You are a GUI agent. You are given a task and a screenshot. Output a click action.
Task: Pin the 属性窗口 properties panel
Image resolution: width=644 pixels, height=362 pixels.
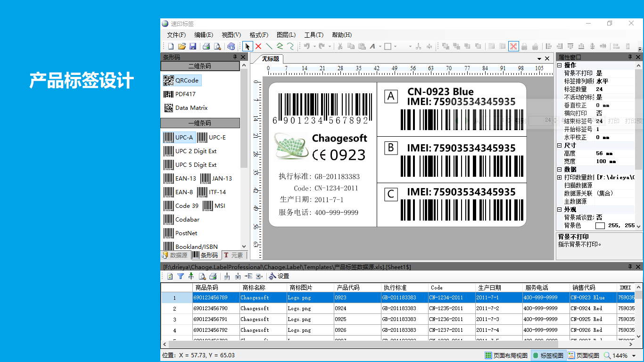coord(630,57)
